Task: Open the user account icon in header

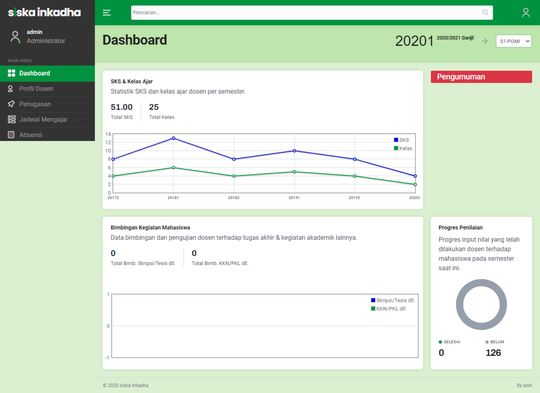Action: (x=526, y=13)
